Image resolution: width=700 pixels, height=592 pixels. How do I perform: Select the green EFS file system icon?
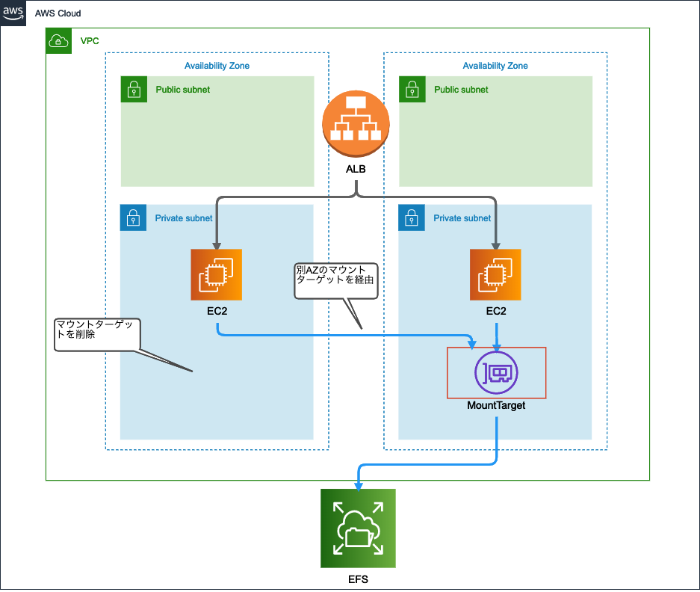click(358, 528)
